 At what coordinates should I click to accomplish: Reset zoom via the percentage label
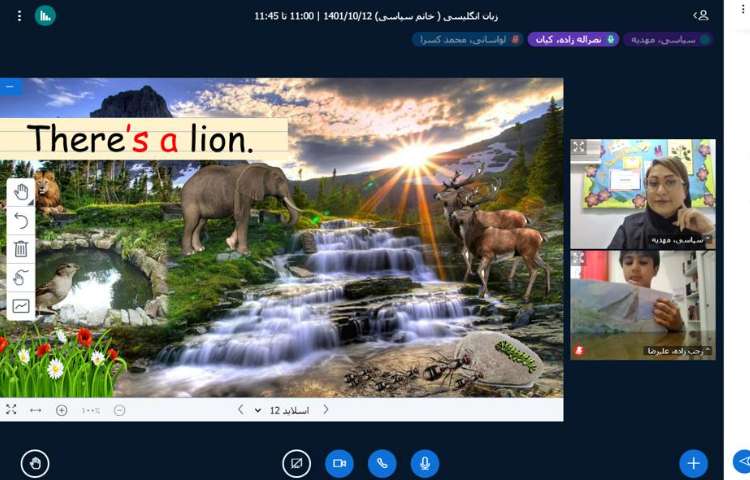tap(91, 411)
